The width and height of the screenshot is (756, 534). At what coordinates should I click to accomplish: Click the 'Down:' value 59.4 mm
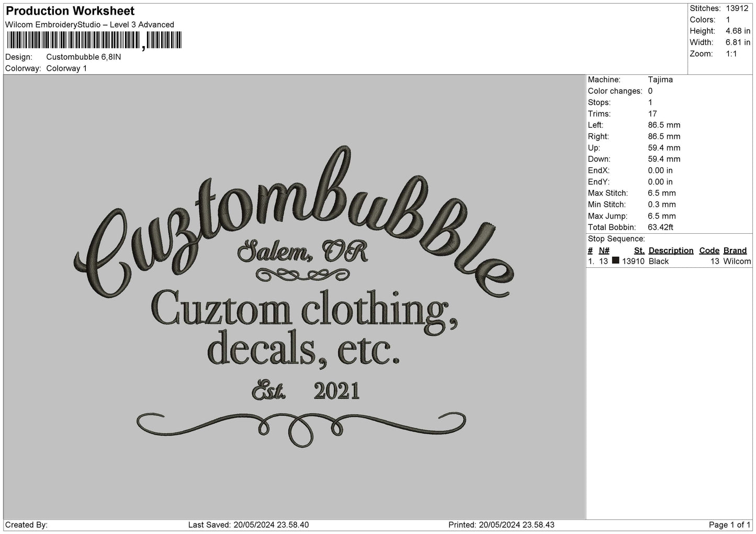pos(664,159)
